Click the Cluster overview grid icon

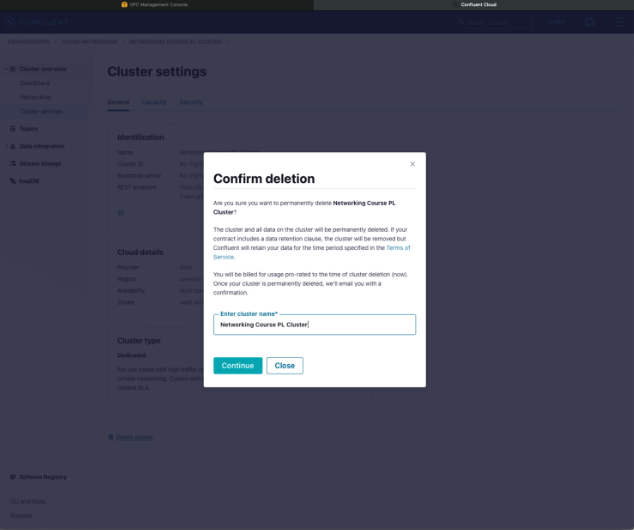[x=13, y=69]
